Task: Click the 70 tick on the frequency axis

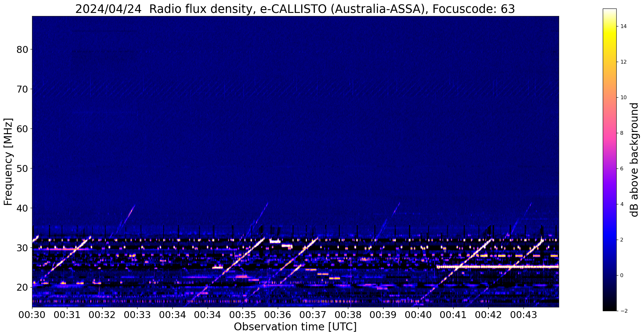Action: (x=22, y=89)
